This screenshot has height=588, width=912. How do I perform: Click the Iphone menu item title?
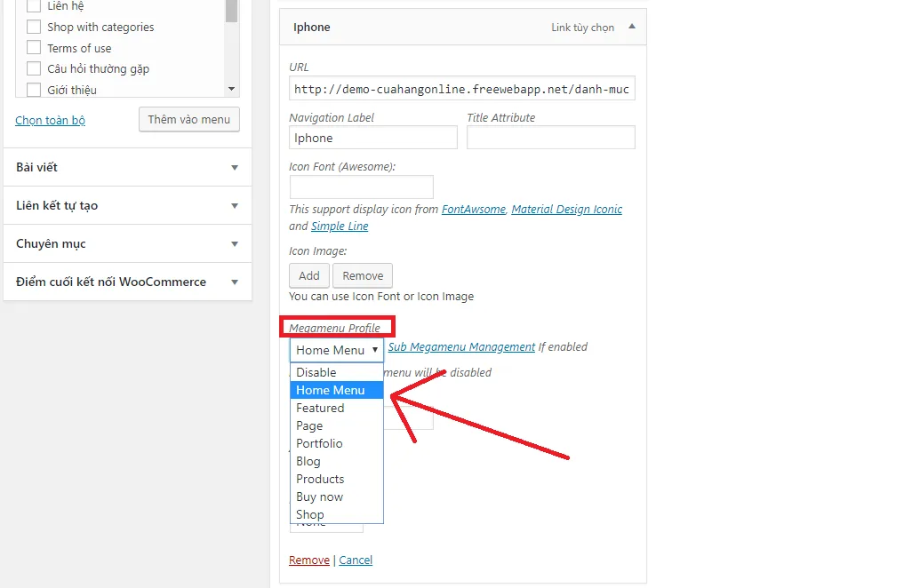click(312, 28)
